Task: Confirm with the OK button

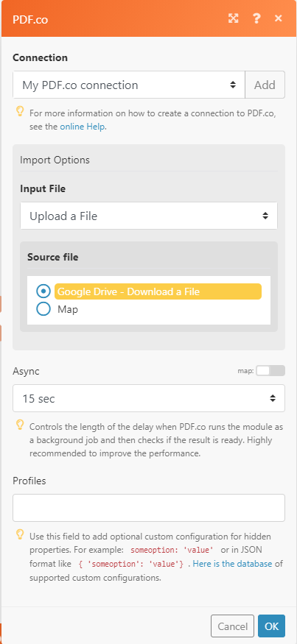Action: 271,626
